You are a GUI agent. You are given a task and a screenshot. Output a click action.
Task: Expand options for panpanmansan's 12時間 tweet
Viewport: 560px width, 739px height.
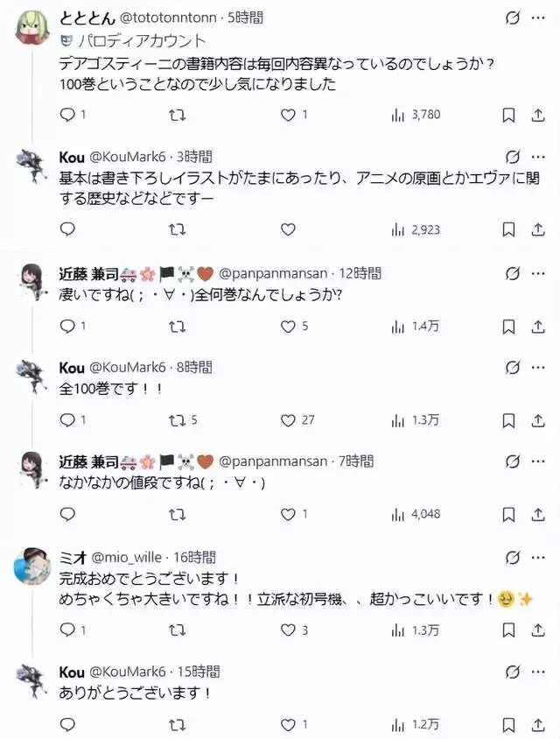tap(536, 272)
